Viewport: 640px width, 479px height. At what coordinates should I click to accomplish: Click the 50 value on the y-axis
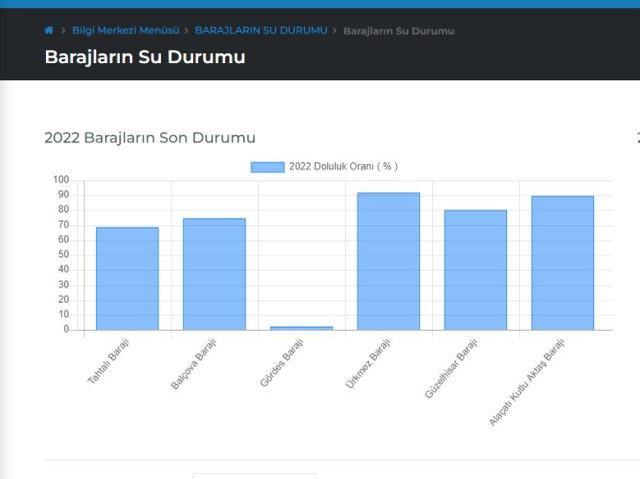[64, 255]
